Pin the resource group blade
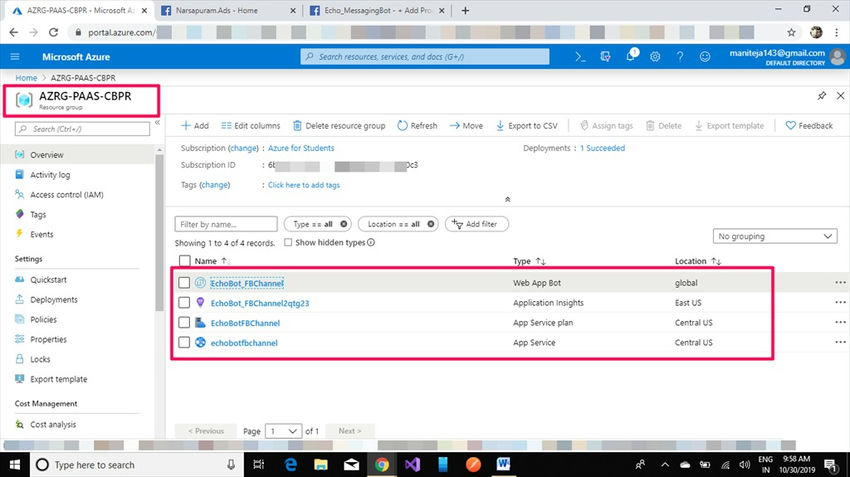 coord(822,96)
